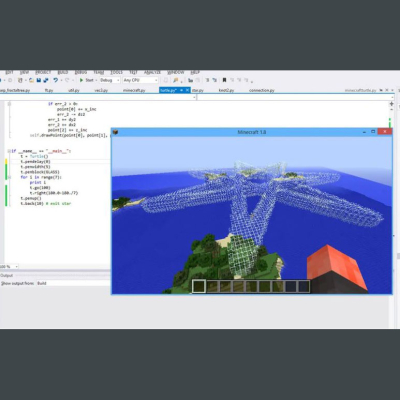Screen dimensions: 400x400
Task: Open the VIEW menu
Action: point(24,72)
